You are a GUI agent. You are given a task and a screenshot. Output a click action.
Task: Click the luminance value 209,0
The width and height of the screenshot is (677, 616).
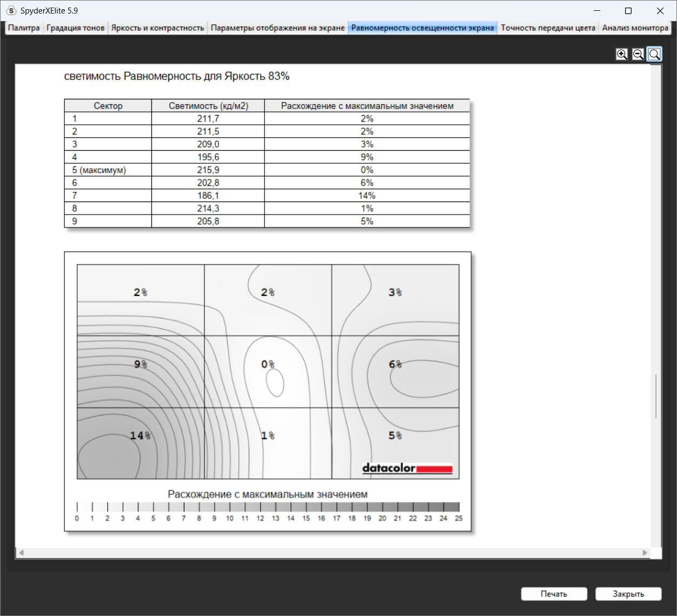[208, 144]
